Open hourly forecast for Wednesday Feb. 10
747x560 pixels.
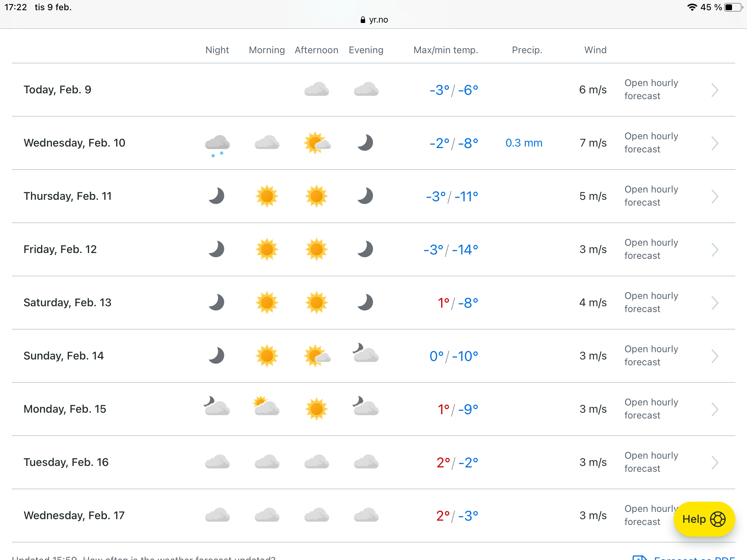coord(651,143)
